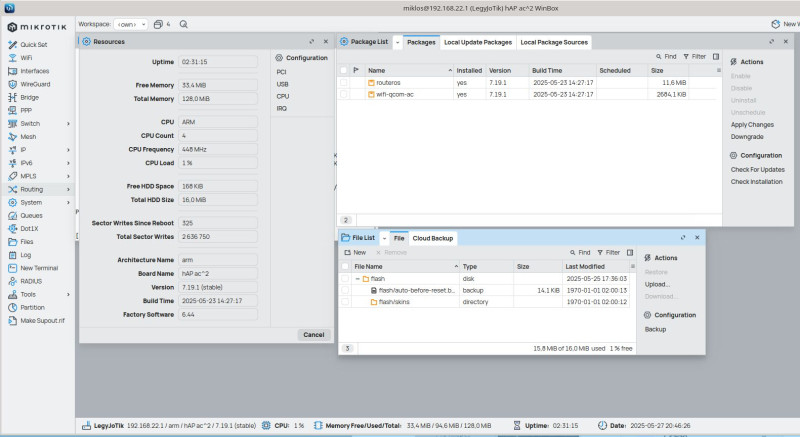Open PCI in Resources configuration
800x437 pixels.
point(281,72)
